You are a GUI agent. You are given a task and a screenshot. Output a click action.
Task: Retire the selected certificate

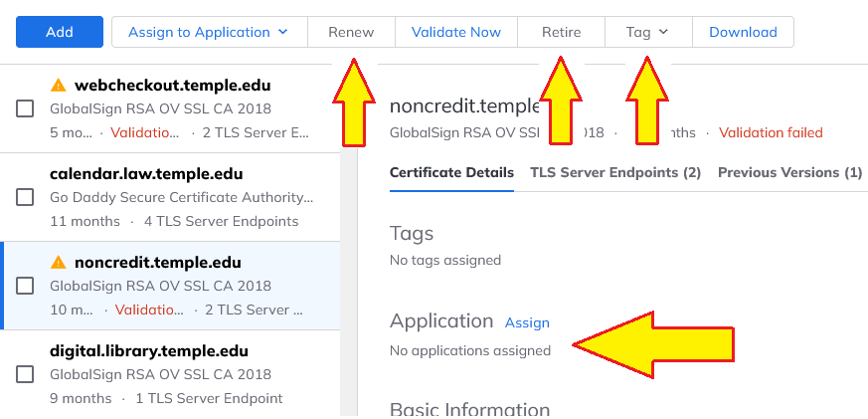tap(561, 32)
